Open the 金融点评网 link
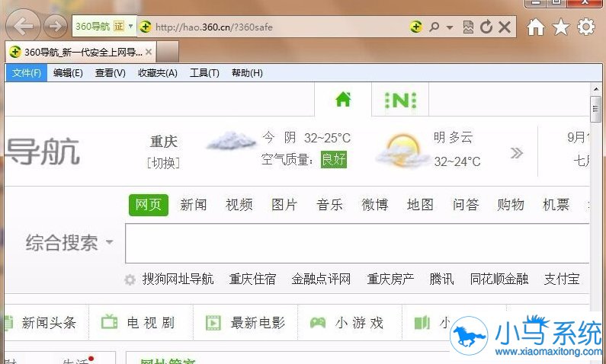The height and width of the screenshot is (364, 606). tap(321, 279)
